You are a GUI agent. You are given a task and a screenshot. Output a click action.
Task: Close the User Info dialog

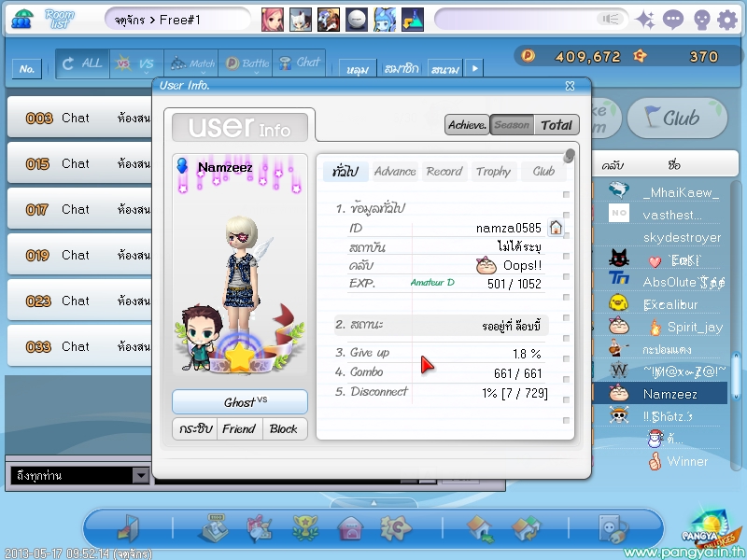pyautogui.click(x=570, y=86)
